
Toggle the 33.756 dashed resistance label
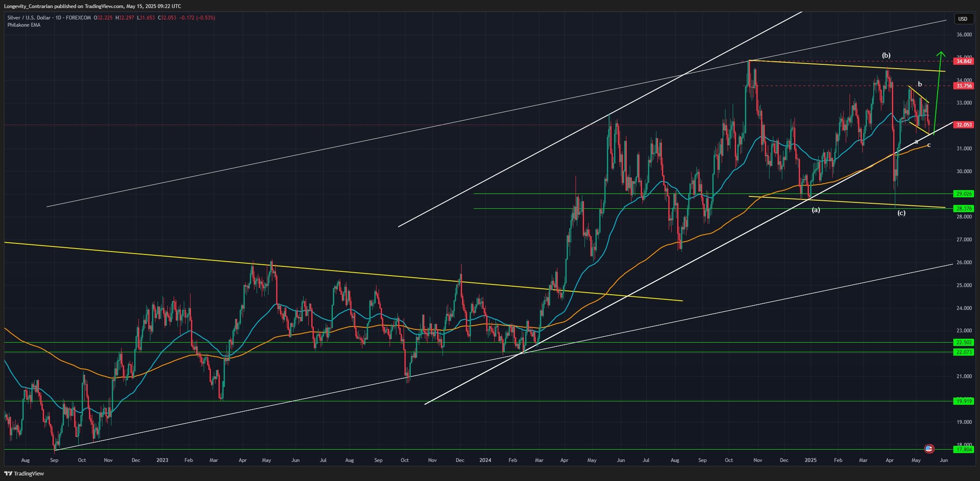tap(963, 86)
